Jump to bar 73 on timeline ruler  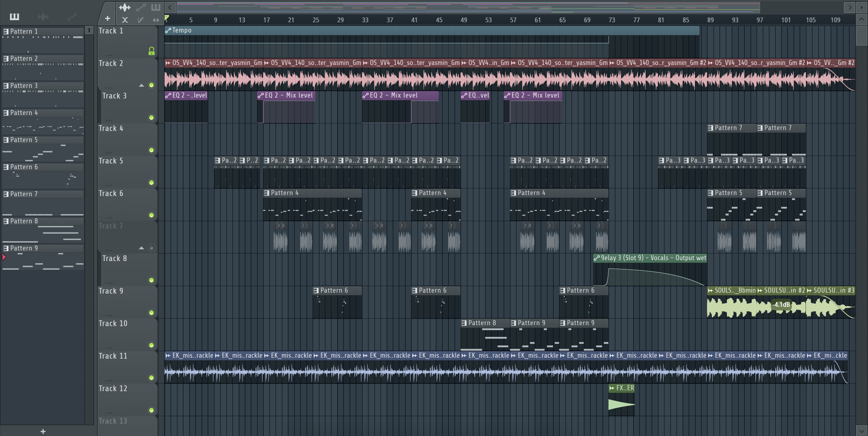(612, 20)
